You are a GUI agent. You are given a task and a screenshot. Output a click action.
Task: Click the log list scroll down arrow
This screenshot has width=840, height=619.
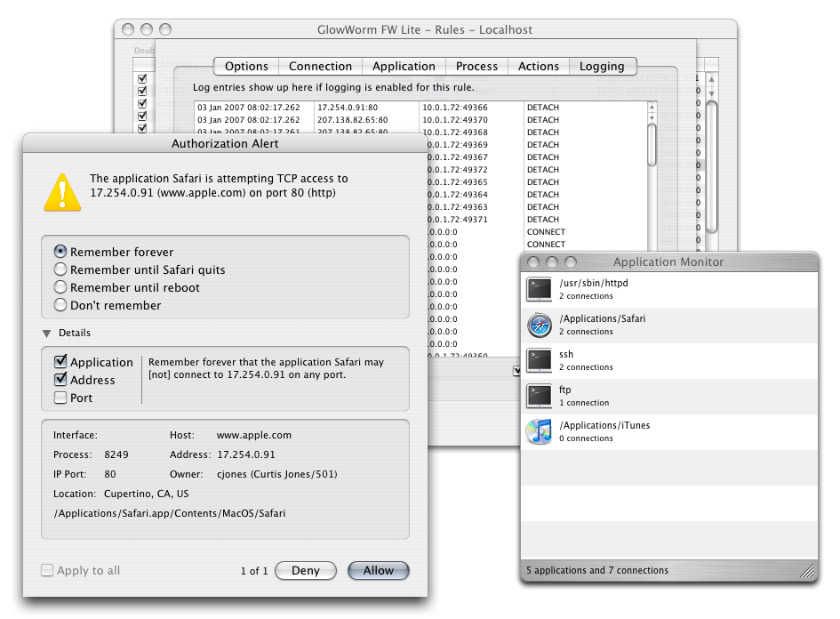tap(652, 117)
